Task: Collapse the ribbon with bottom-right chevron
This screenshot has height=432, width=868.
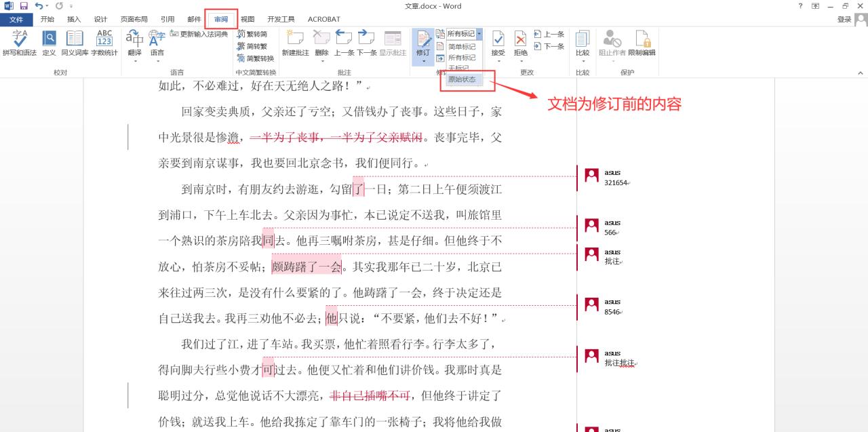Action: 859,73
